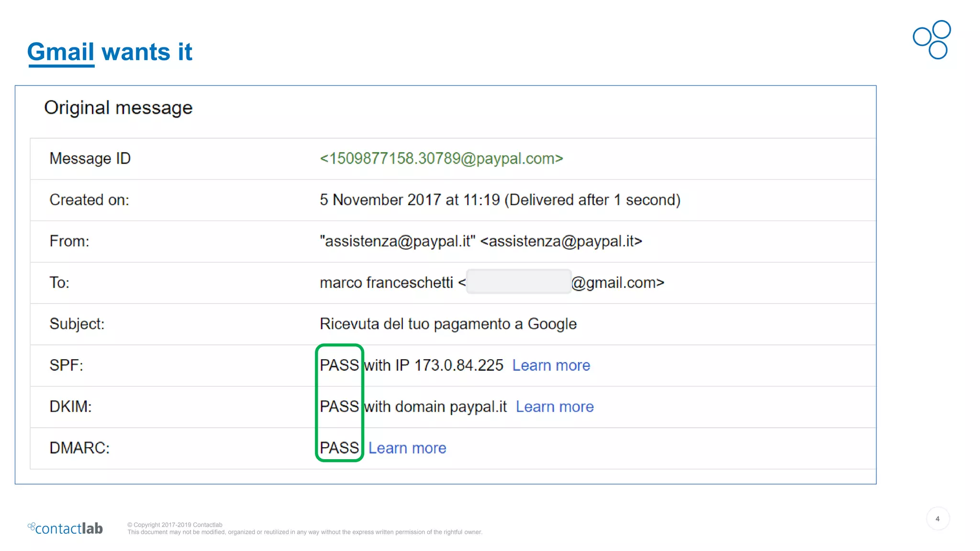
Task: Click 'with domain paypal.it' DKIM text
Action: pyautogui.click(x=435, y=407)
